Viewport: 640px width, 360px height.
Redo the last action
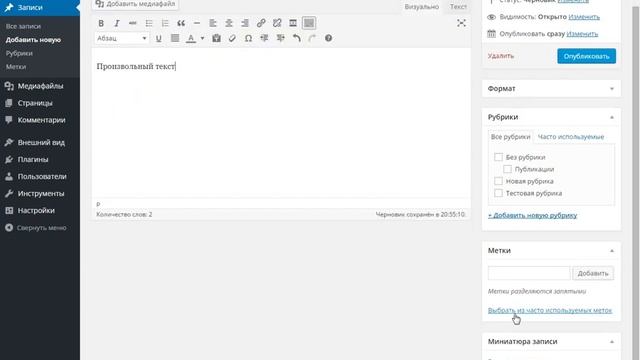coord(312,38)
